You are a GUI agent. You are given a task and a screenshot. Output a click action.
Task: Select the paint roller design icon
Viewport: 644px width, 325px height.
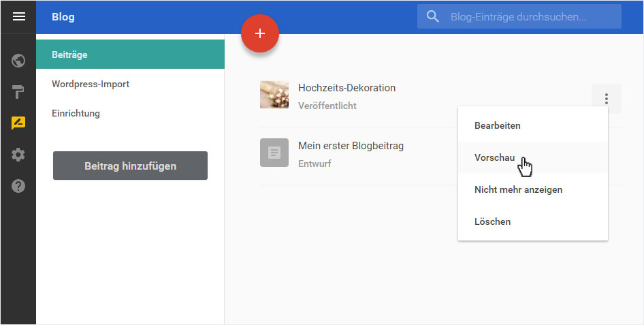18,92
